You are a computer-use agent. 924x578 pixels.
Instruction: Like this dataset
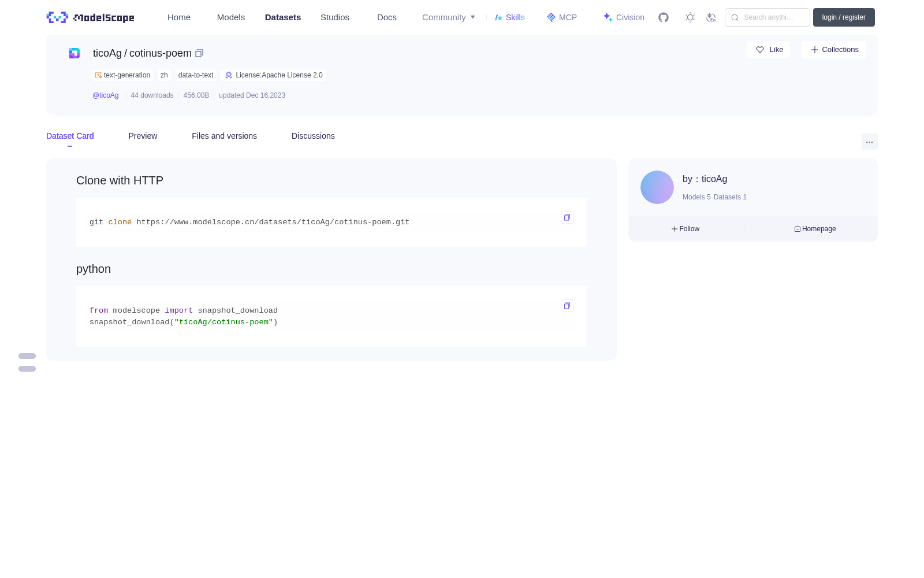(769, 50)
